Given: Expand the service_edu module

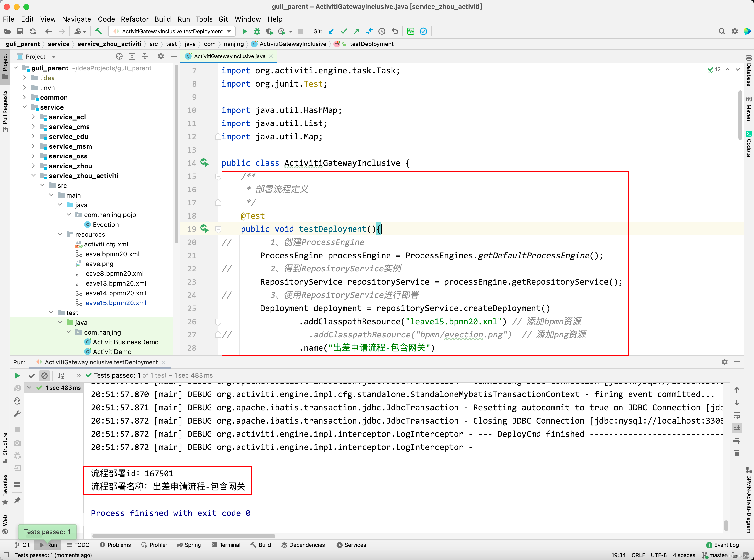Looking at the screenshot, I should coord(33,137).
